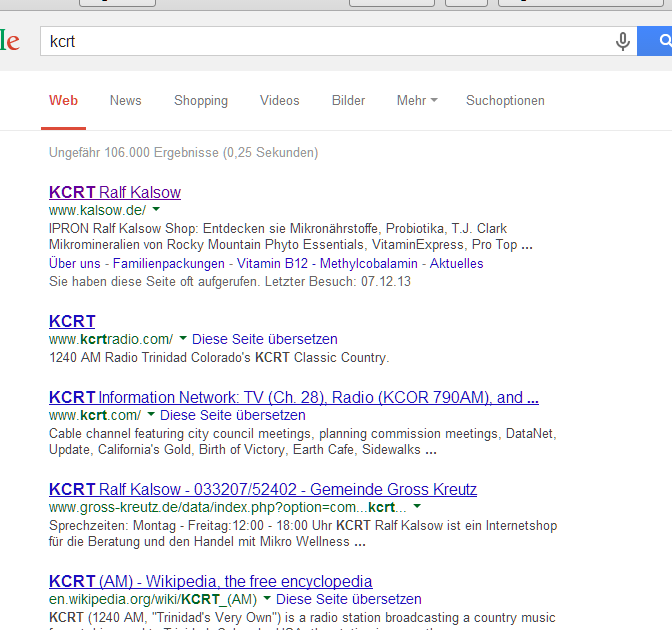Click Diese Seite übersetzen for kcrt.com
Viewport: 672px width, 630px height.
coord(233,415)
